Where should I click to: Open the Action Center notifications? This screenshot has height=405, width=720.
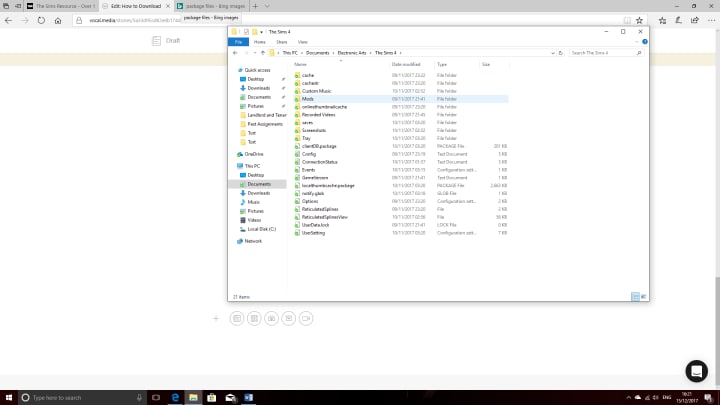[x=709, y=398]
